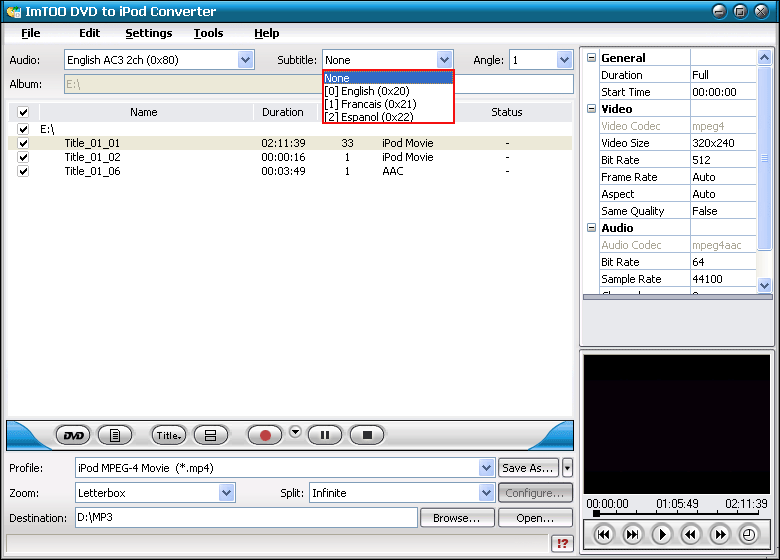Open the arrow beside Save As
The width and height of the screenshot is (780, 560).
567,468
